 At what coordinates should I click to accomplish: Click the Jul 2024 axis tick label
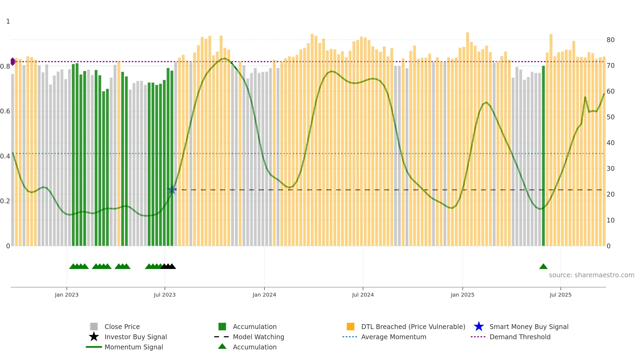363,295
